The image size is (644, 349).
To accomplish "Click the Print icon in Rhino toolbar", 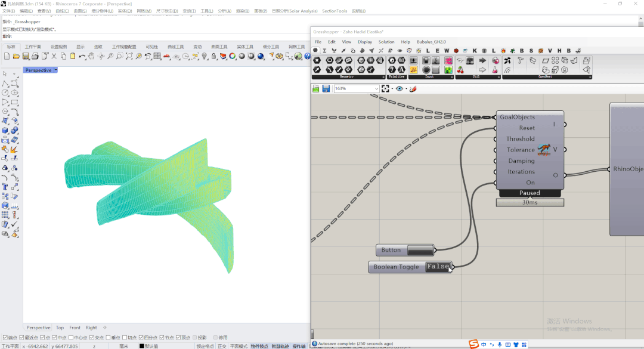I will point(35,56).
